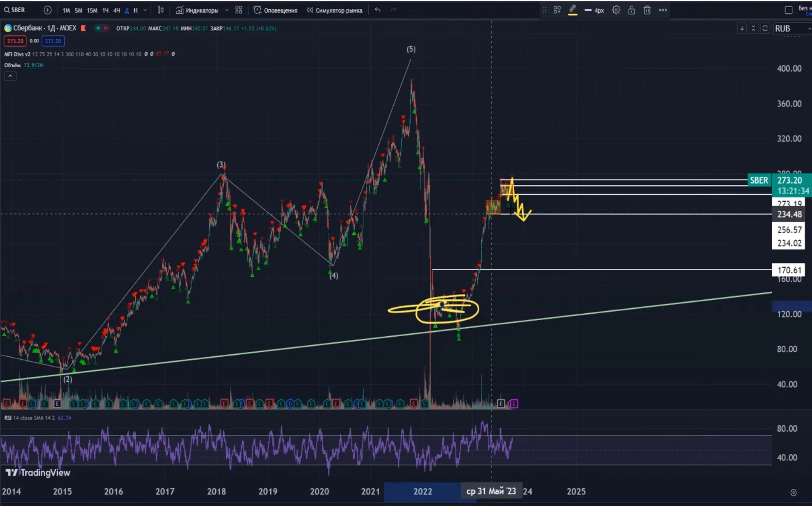
Task: Switch to the 15M timeframe
Action: click(x=92, y=10)
